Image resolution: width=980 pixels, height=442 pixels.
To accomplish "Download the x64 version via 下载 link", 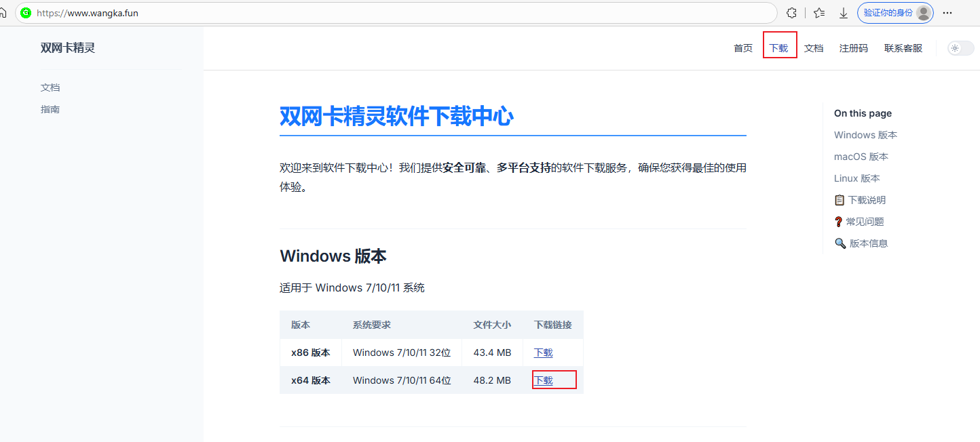I will pos(543,380).
